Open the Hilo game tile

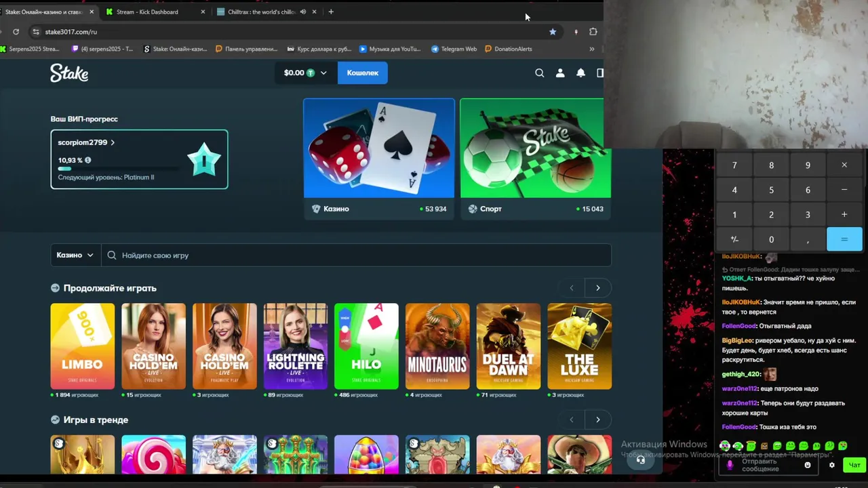click(366, 346)
